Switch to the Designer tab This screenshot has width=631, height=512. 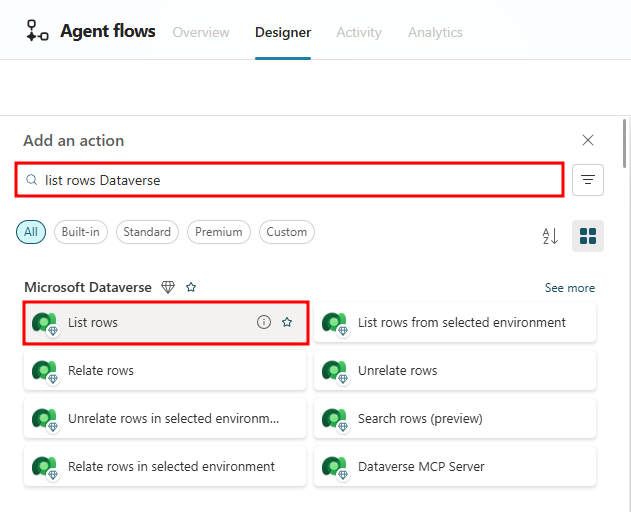pos(283,32)
